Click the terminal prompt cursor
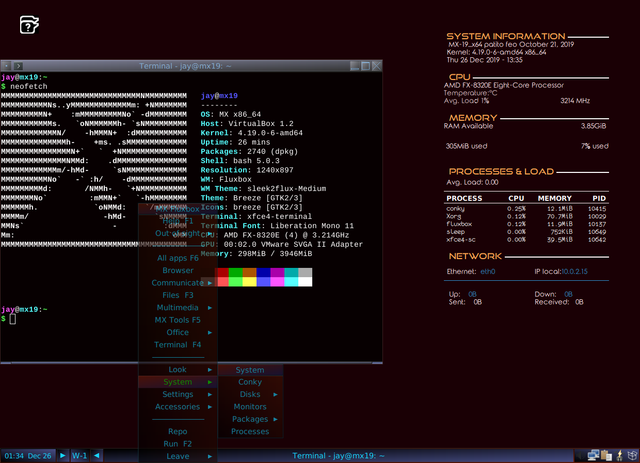The width and height of the screenshot is (640, 463). click(x=13, y=319)
